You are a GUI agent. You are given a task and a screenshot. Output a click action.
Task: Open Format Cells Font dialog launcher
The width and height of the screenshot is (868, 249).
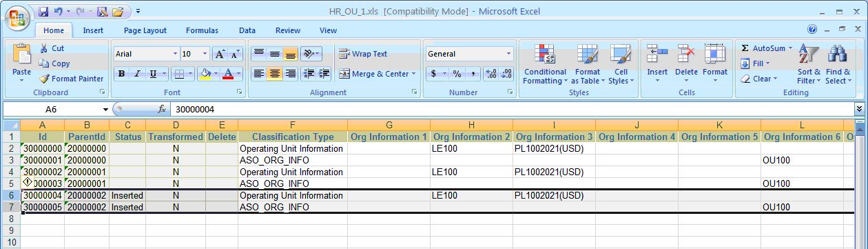pyautogui.click(x=240, y=92)
